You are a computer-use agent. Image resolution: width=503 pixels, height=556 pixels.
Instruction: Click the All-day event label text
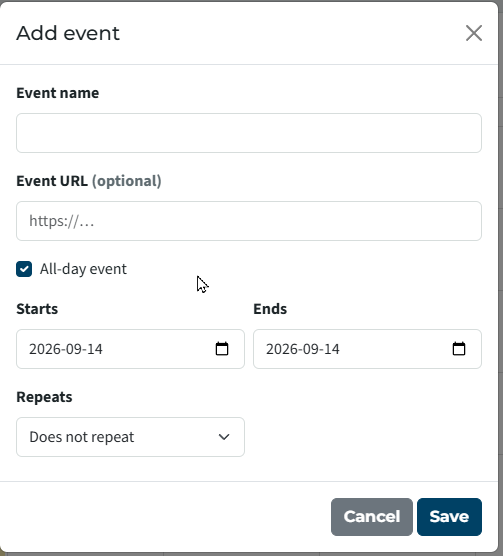[x=83, y=269]
